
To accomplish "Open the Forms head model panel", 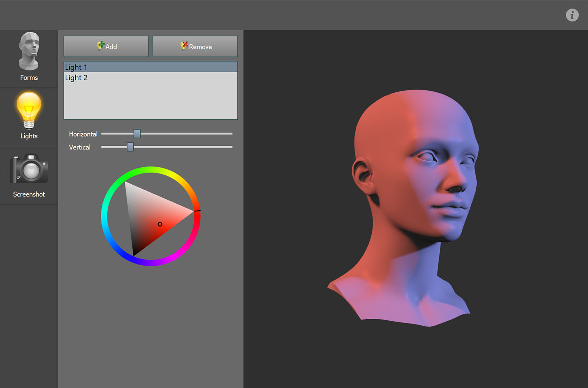I will (29, 57).
